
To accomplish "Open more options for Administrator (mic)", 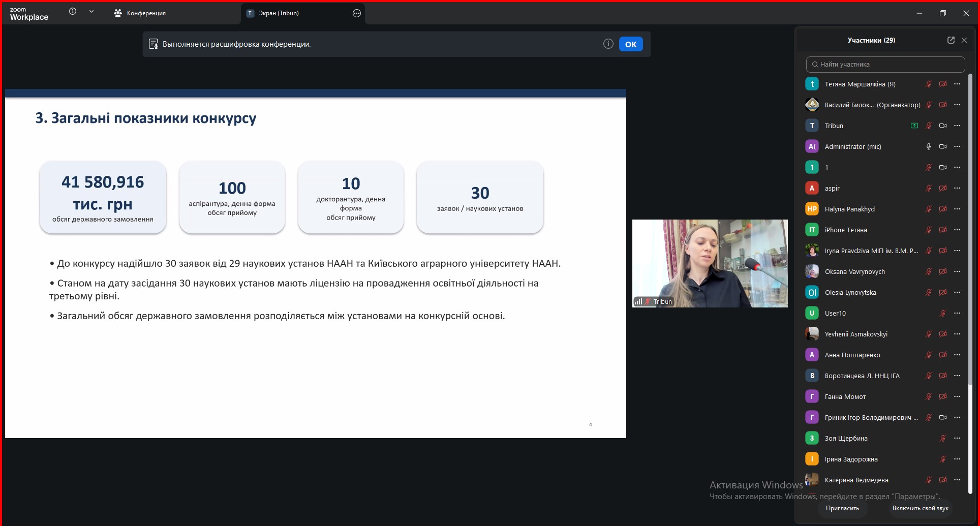I will pos(957,146).
